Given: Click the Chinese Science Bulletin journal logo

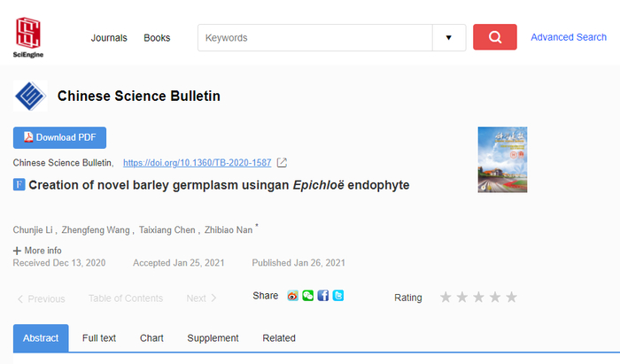Looking at the screenshot, I should click(29, 96).
